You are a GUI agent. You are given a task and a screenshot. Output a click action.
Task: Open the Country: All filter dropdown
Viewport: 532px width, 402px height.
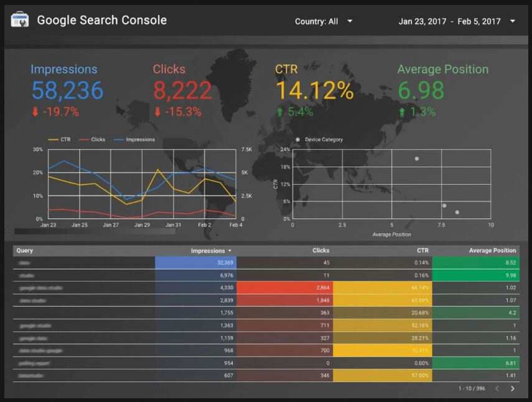point(324,21)
